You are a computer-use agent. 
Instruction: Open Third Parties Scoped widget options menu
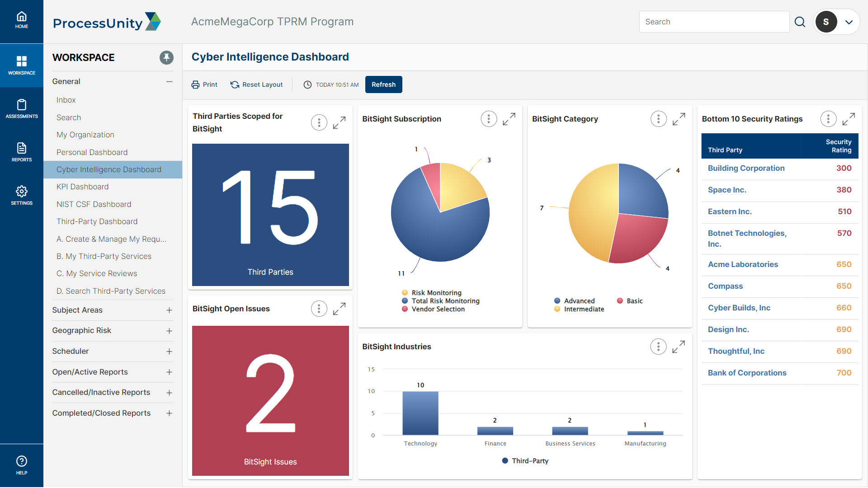(319, 122)
